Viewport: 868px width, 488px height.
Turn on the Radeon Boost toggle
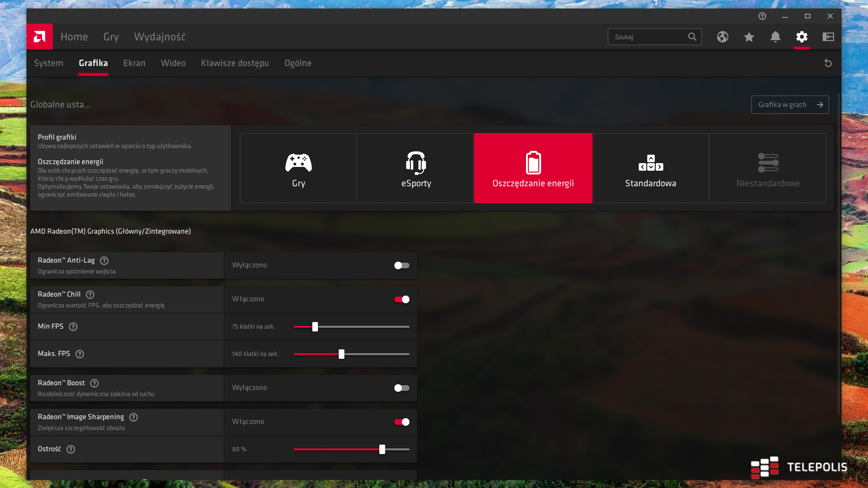click(401, 388)
